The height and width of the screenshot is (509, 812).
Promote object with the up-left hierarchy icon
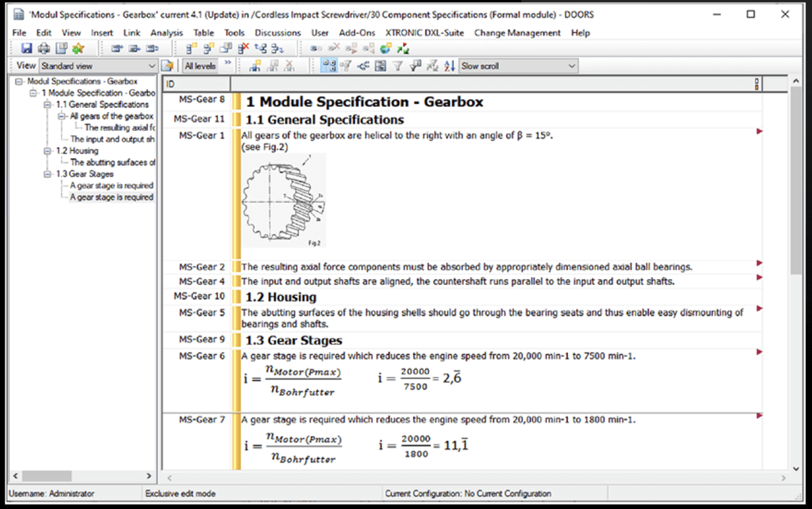[x=261, y=49]
